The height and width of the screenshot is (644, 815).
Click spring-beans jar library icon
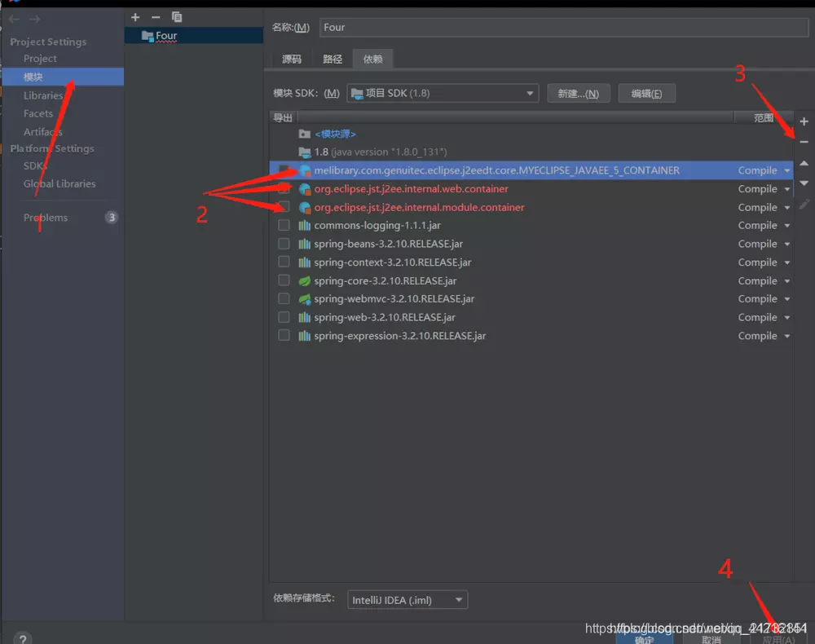pyautogui.click(x=305, y=244)
